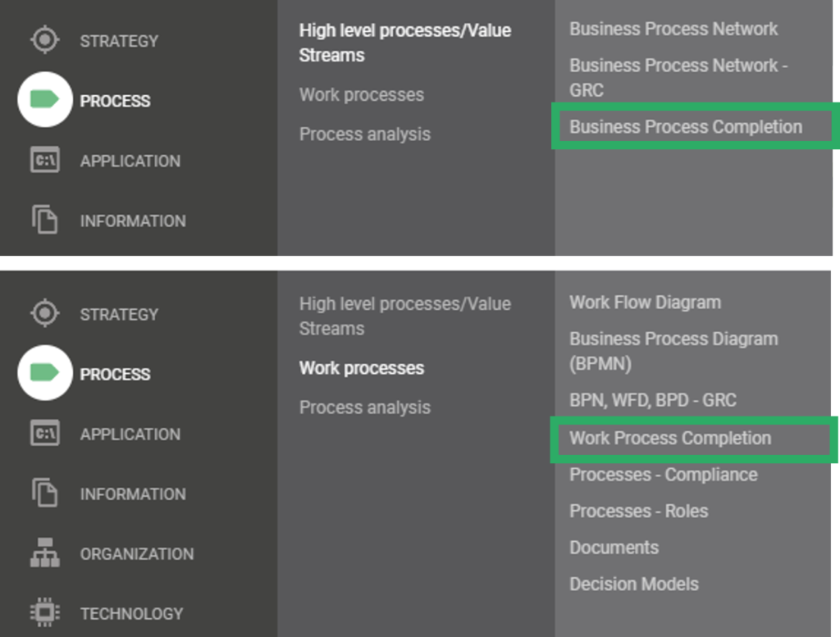Select the Information documents icon in top panel
840x637 pixels.
(x=43, y=221)
